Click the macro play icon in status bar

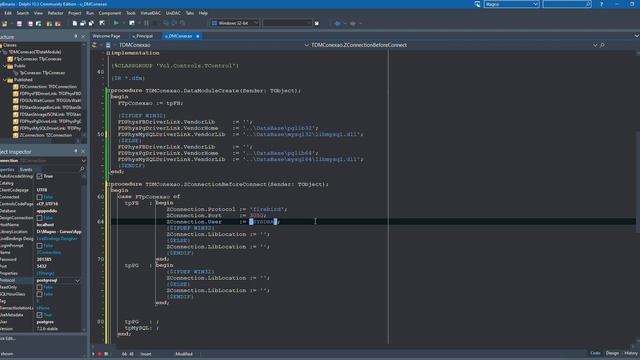click(x=93, y=354)
